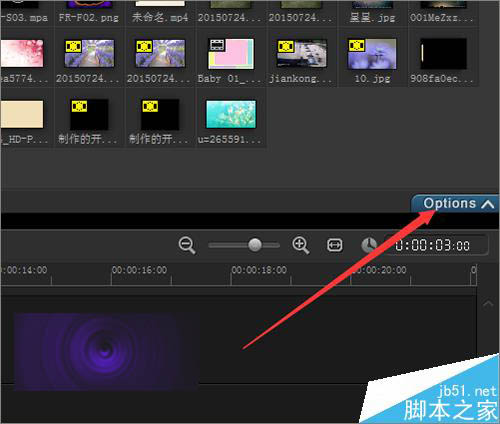Click the file name 未命名.mp4

tap(160, 17)
